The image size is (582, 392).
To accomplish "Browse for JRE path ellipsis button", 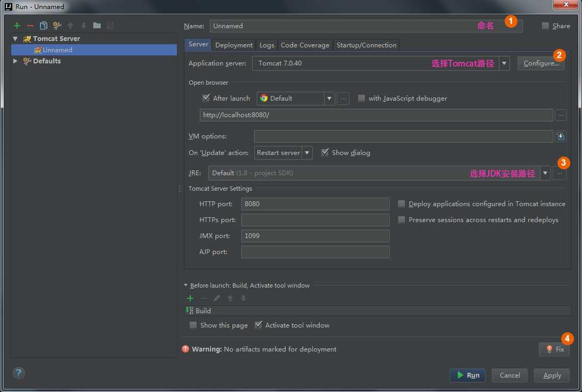I will [x=560, y=173].
